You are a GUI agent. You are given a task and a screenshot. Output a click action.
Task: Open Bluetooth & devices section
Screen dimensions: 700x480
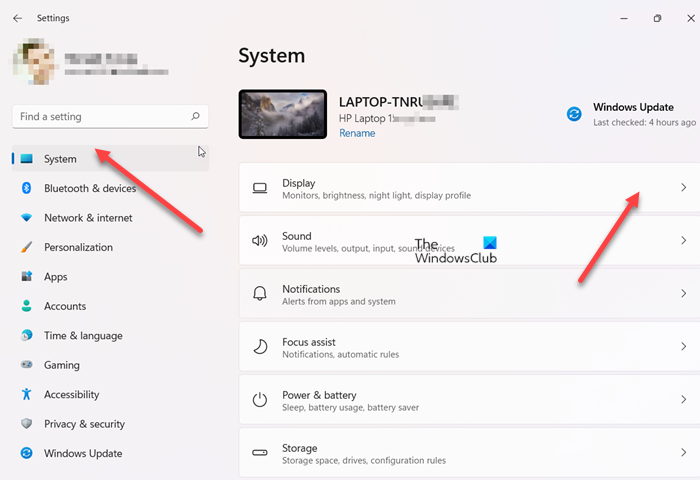[x=110, y=188]
